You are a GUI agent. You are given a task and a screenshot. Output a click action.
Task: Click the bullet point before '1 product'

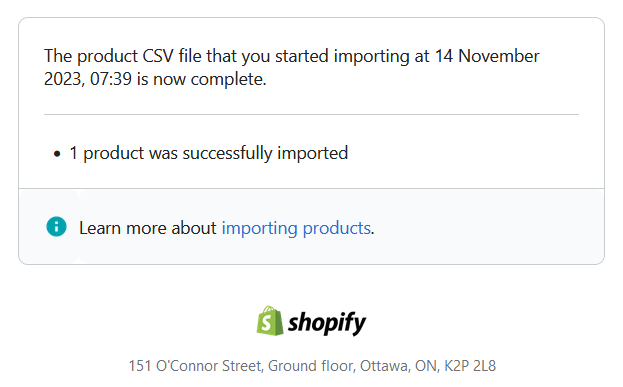tap(57, 154)
